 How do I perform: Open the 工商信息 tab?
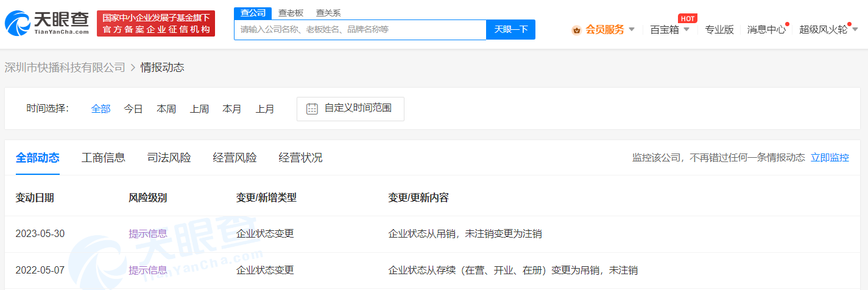[x=104, y=158]
